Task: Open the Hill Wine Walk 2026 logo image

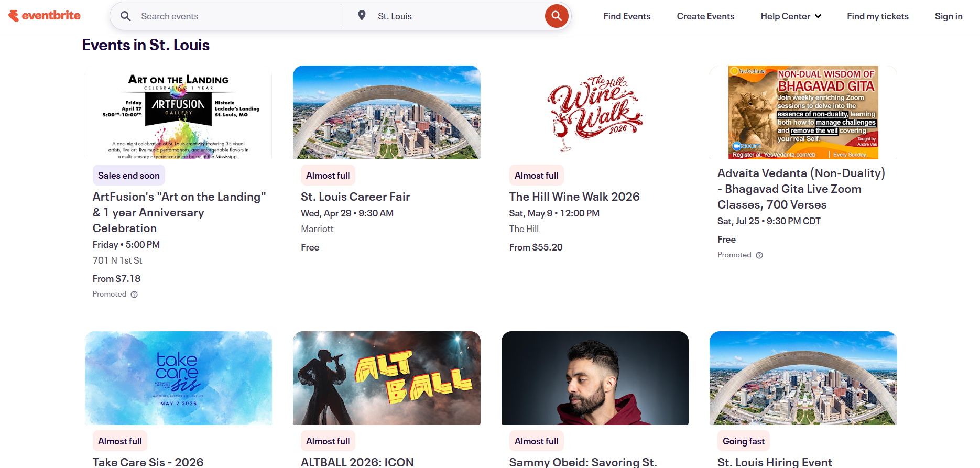Action: pos(595,112)
